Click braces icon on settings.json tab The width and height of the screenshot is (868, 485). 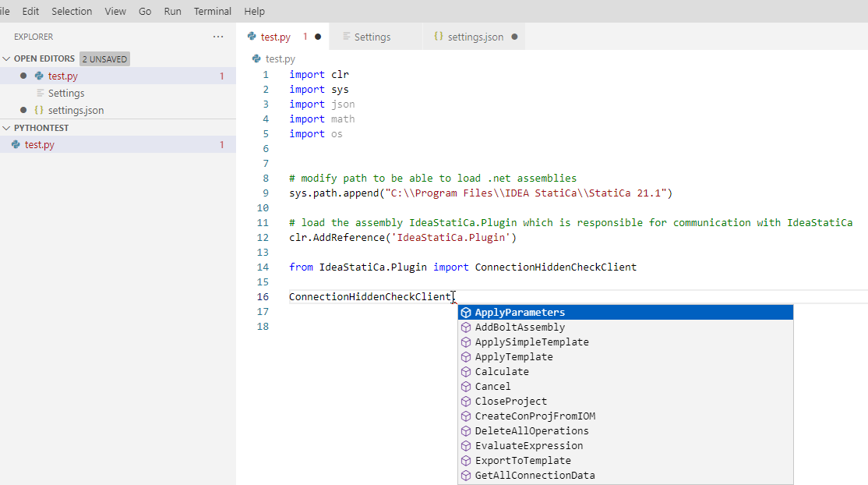coord(439,37)
